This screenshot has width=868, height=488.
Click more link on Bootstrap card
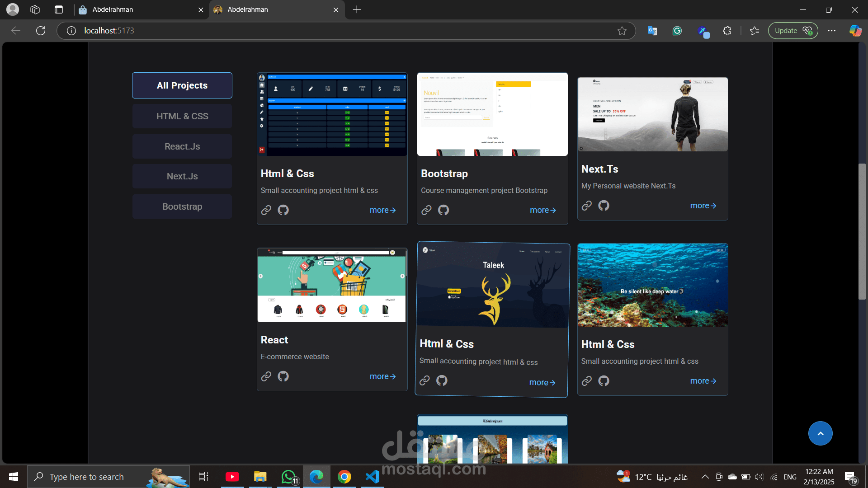coord(542,210)
